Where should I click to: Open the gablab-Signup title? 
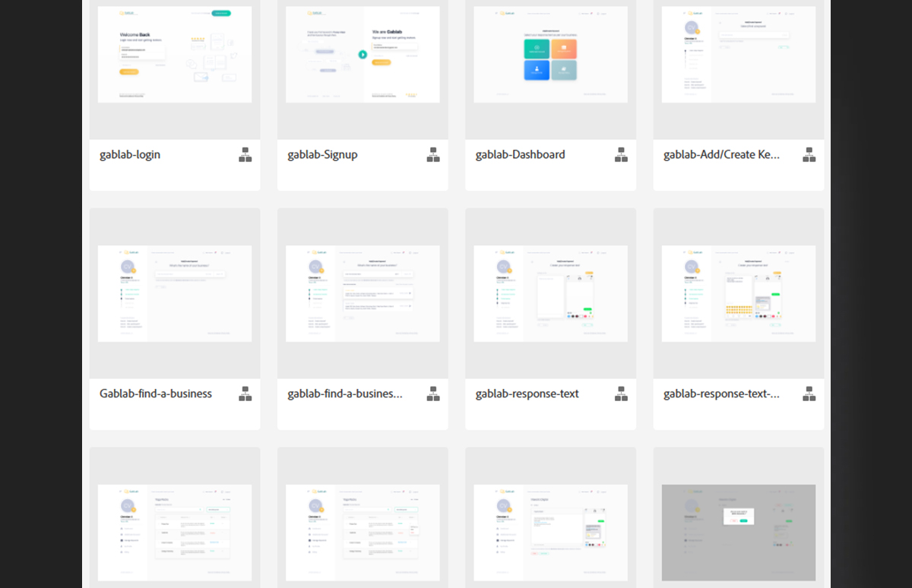322,155
